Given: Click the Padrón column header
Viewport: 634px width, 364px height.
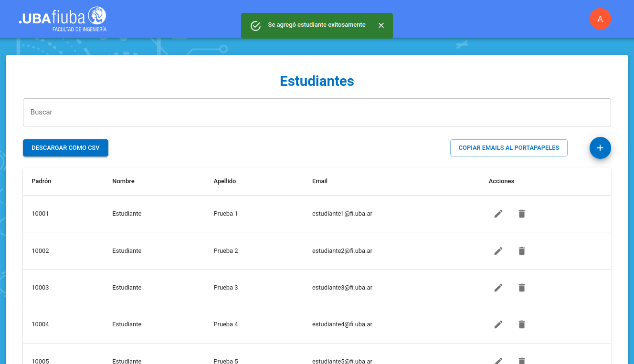Looking at the screenshot, I should [x=42, y=181].
